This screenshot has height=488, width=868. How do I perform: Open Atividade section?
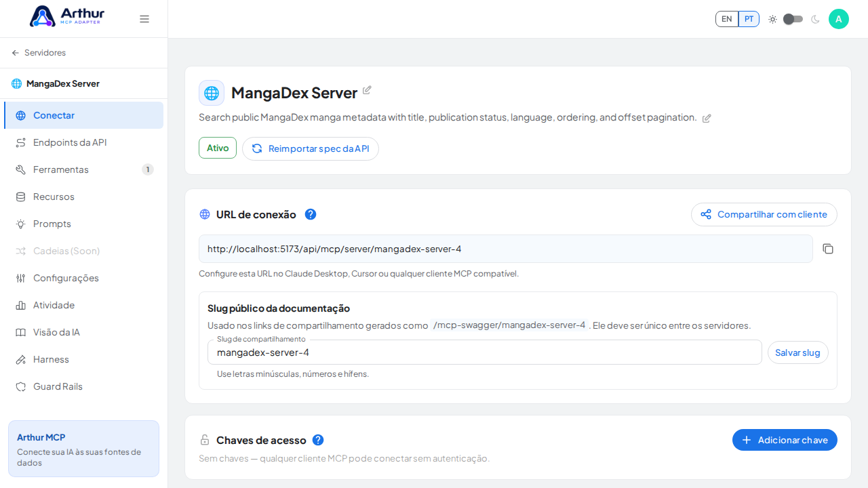tap(84, 305)
